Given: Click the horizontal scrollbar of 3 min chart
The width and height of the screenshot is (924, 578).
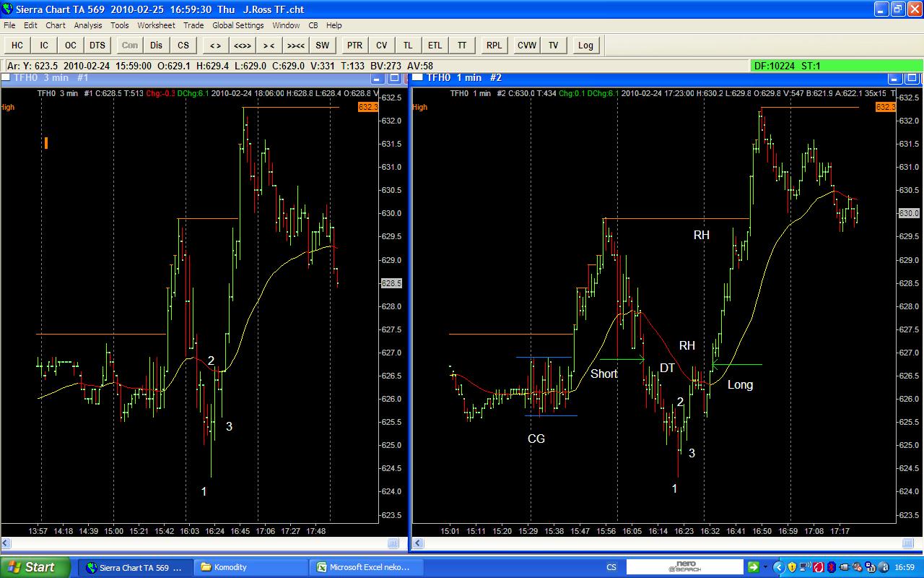Looking at the screenshot, I should pos(204,543).
